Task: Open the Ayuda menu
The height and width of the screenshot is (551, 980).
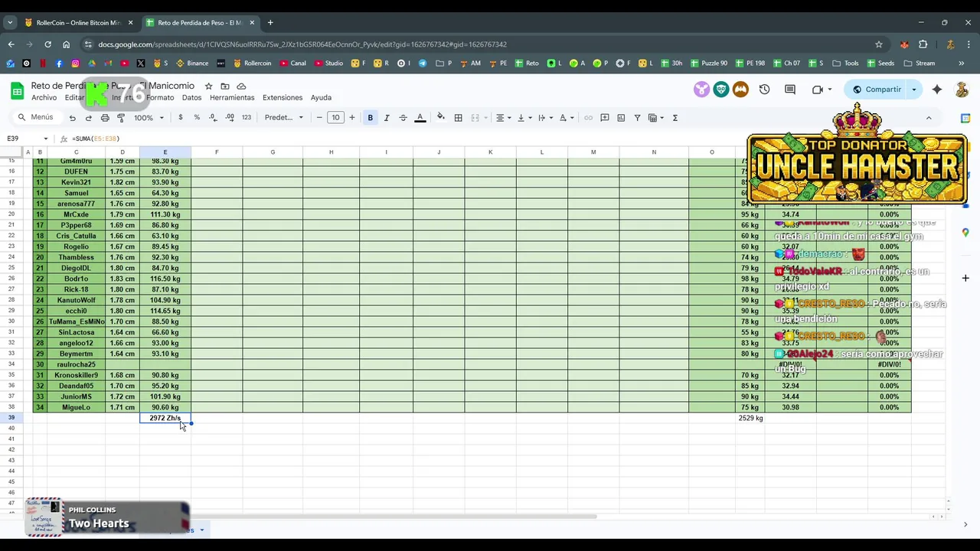Action: click(321, 98)
